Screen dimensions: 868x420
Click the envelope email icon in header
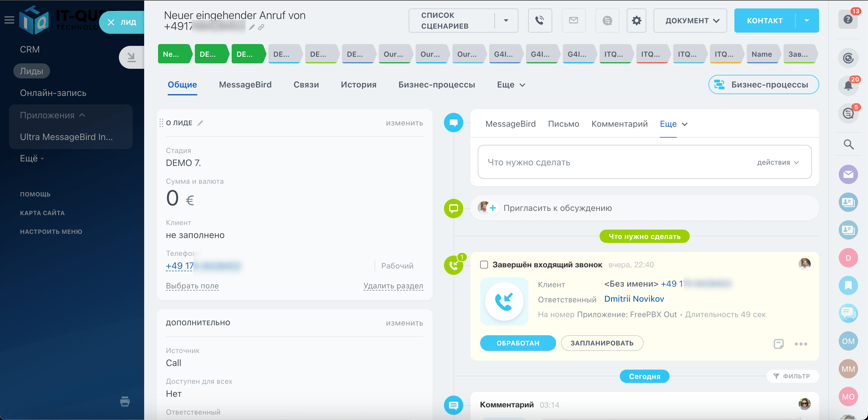(574, 21)
